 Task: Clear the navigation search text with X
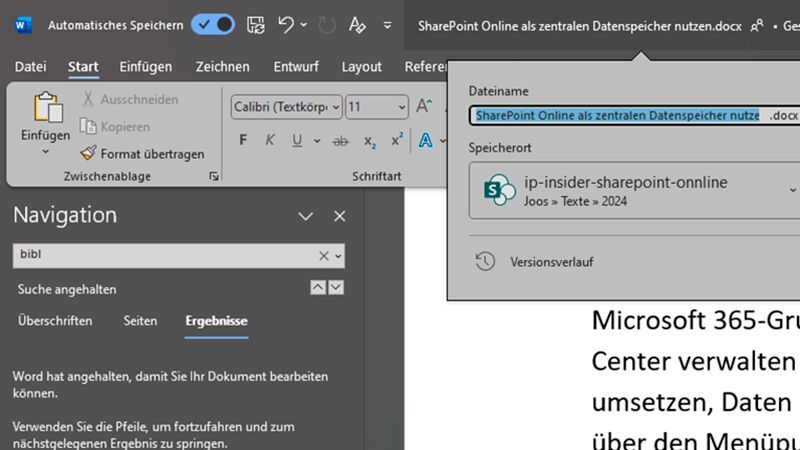point(323,256)
